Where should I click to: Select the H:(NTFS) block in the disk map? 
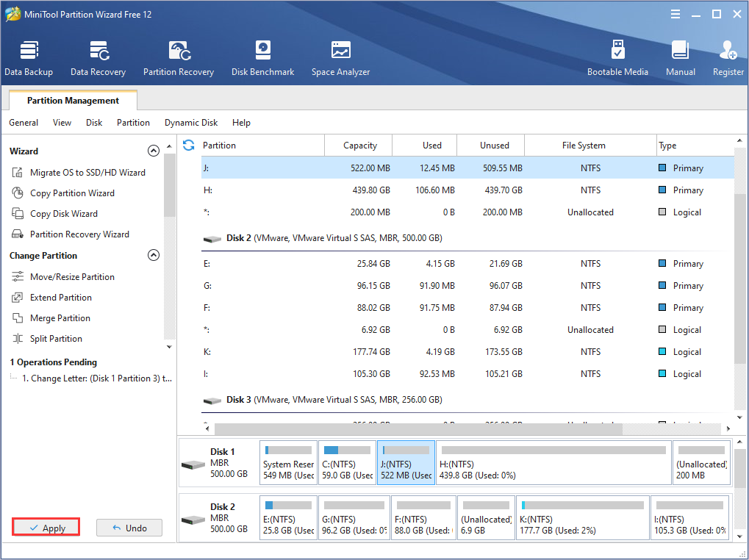553,462
